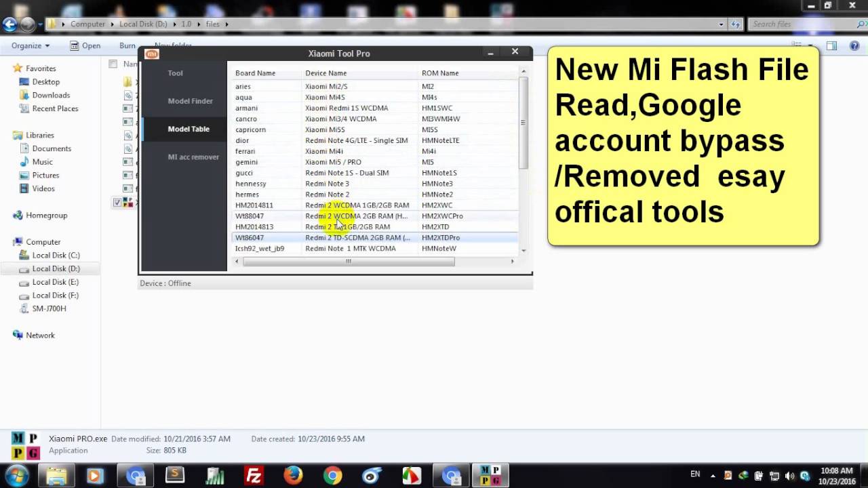The image size is (868, 488).
Task: Expand the arrow after the 1.0 breadcrumb
Action: (x=198, y=24)
